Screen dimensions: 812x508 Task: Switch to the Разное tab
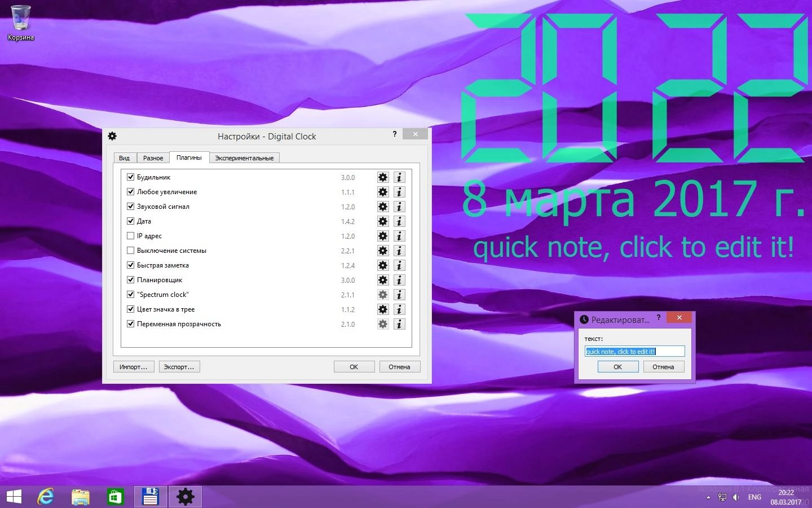[x=153, y=158]
